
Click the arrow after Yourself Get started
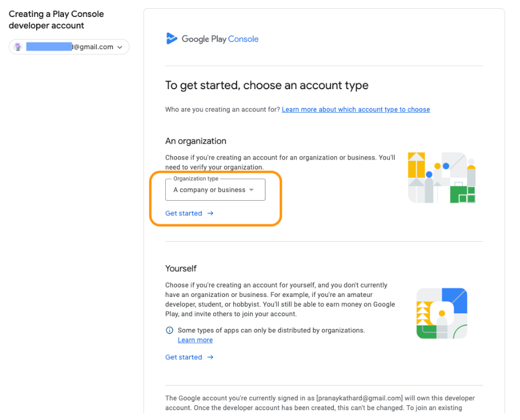[x=210, y=357]
